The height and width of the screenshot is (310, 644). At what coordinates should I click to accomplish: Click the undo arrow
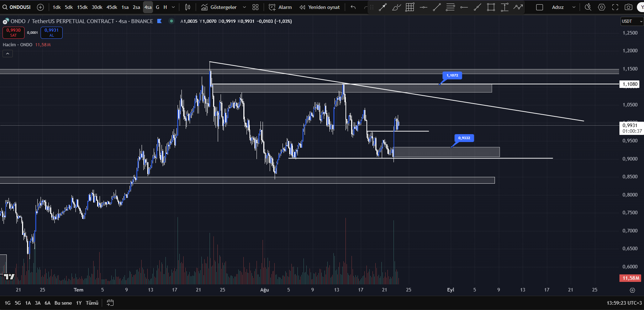[353, 7]
